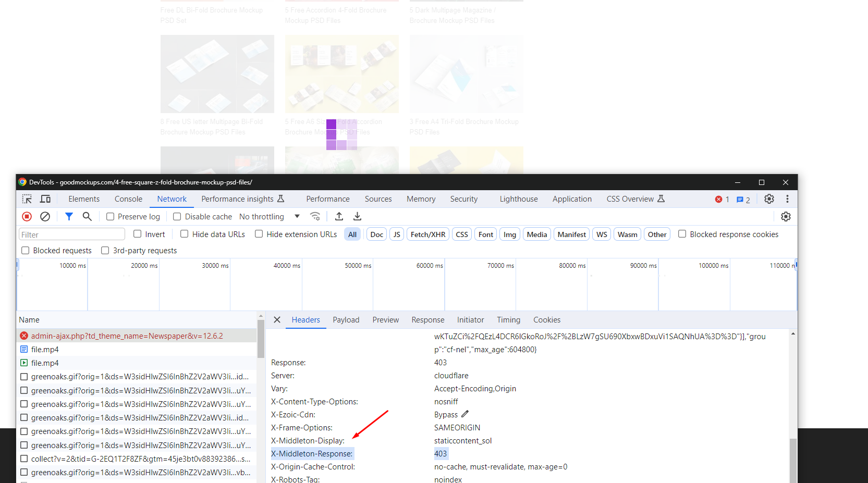This screenshot has width=868, height=483.
Task: Switch to the Console tab
Action: point(128,199)
